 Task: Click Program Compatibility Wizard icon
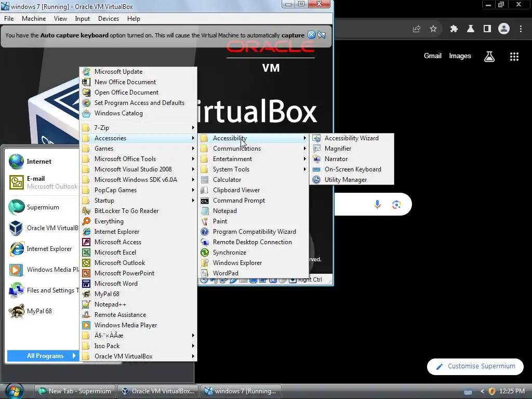204,232
